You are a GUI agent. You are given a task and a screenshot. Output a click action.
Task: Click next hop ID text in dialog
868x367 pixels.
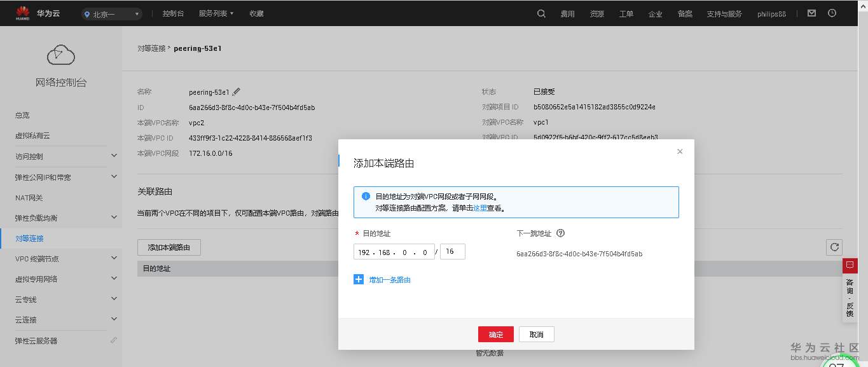click(x=579, y=254)
